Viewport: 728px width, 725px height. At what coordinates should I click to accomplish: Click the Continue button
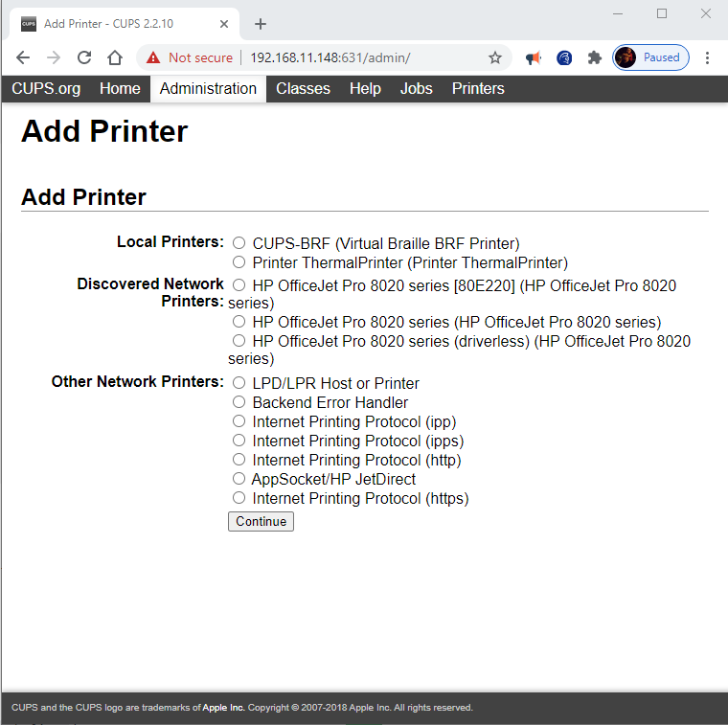[261, 521]
